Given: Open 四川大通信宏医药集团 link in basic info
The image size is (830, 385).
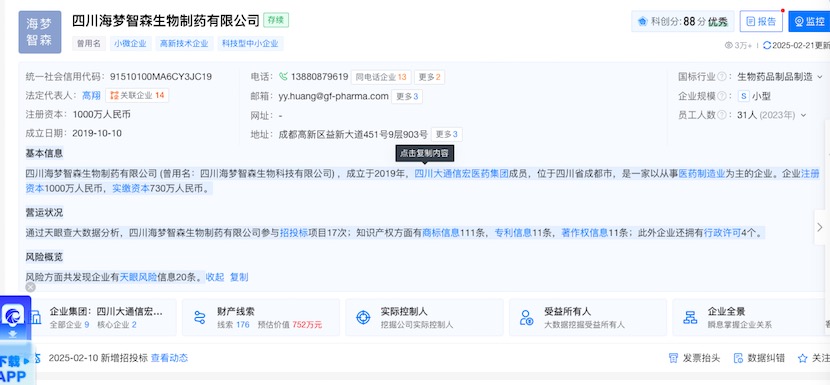Looking at the screenshot, I should point(461,173).
